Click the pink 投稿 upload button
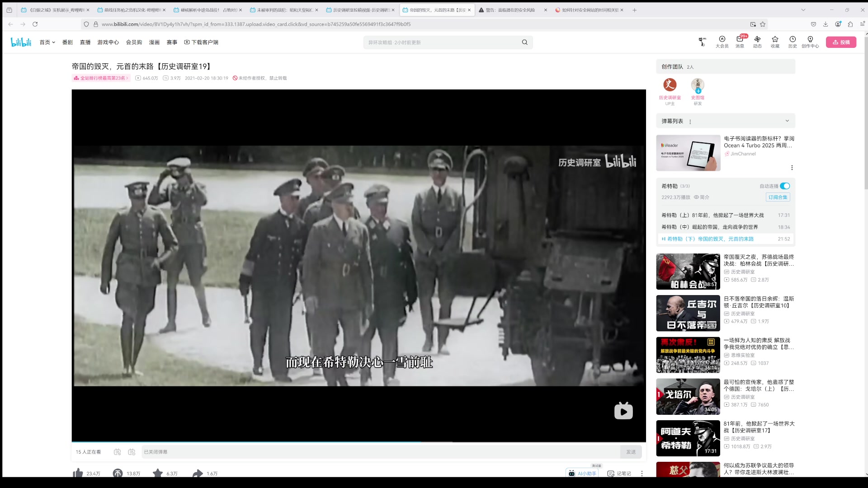 click(841, 42)
